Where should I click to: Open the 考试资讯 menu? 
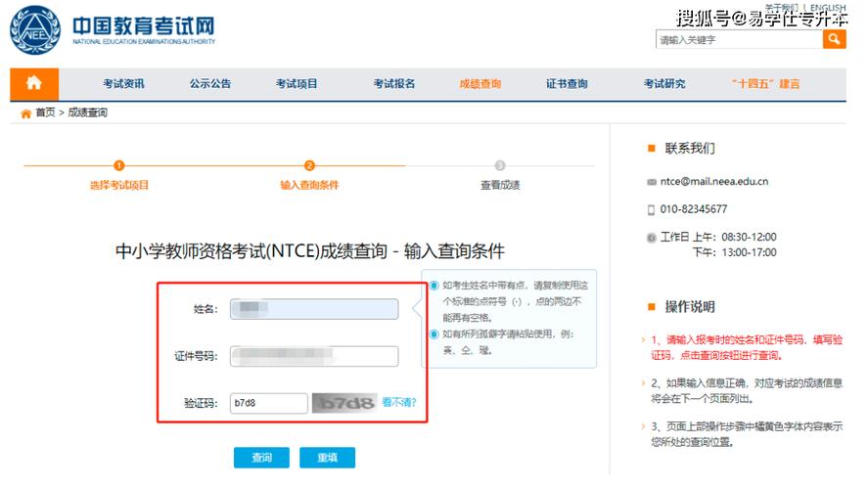123,83
